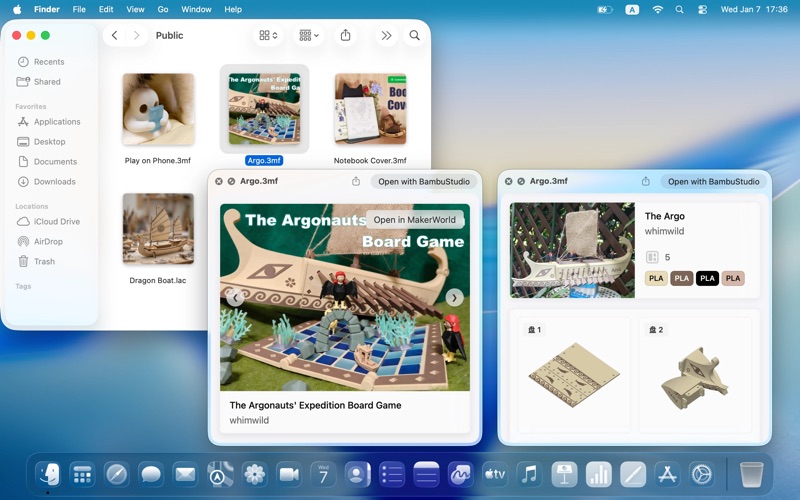Image resolution: width=800 pixels, height=500 pixels.
Task: Enter full screen in the right Argo.3mf preview
Action: (521, 181)
